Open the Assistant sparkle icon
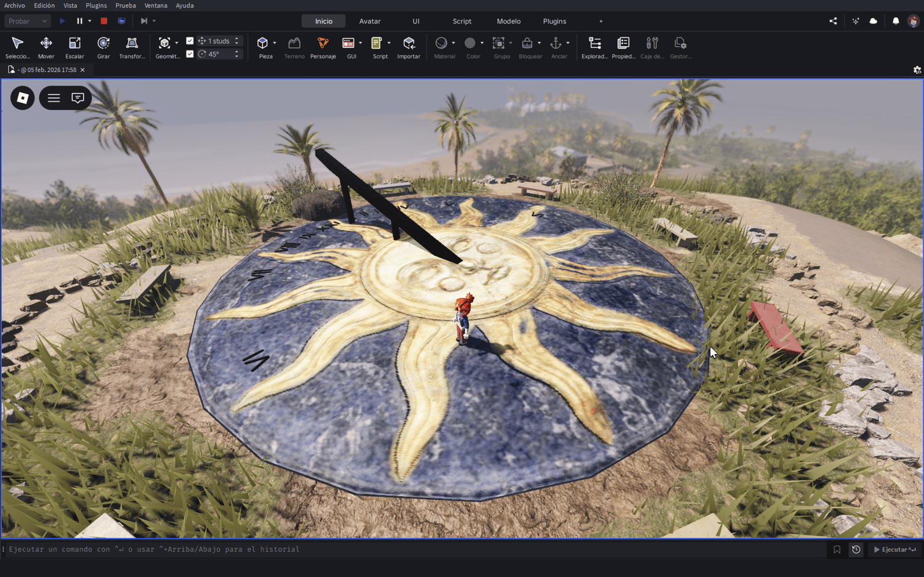Screen dimensions: 924x577 click(x=856, y=21)
